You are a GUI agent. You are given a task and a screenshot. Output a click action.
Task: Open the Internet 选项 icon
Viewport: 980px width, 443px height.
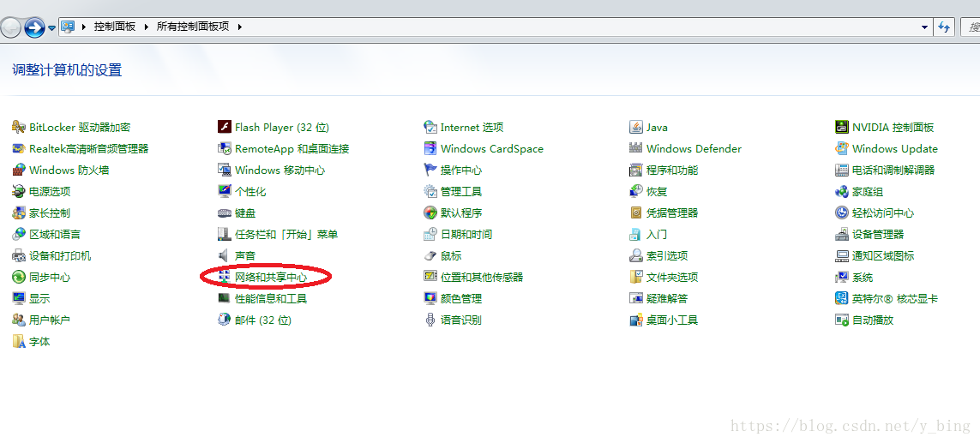(x=430, y=128)
